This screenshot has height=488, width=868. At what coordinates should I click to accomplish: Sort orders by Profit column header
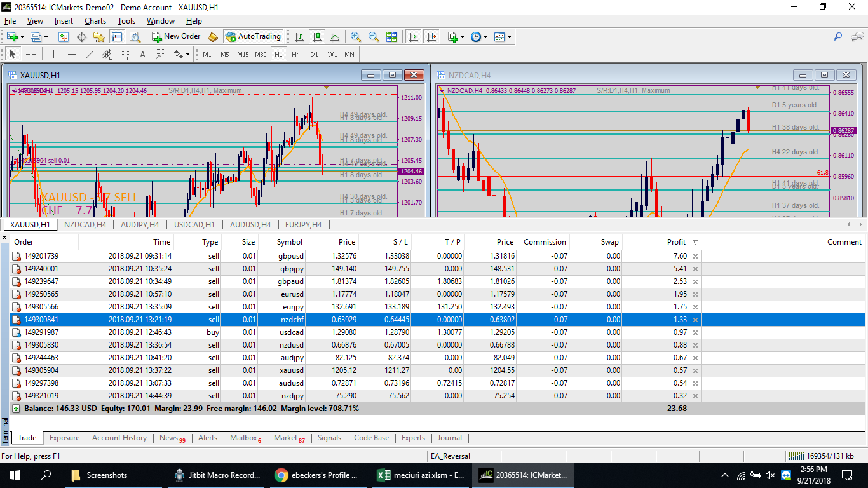click(x=676, y=242)
